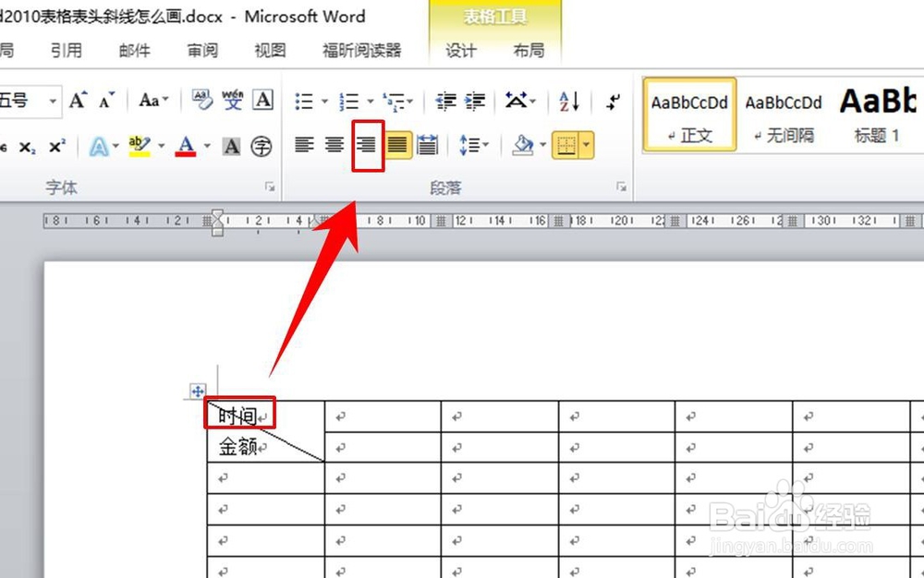The image size is (924, 578).
Task: Switch to the 设计 ribbon tab
Action: [x=461, y=52]
